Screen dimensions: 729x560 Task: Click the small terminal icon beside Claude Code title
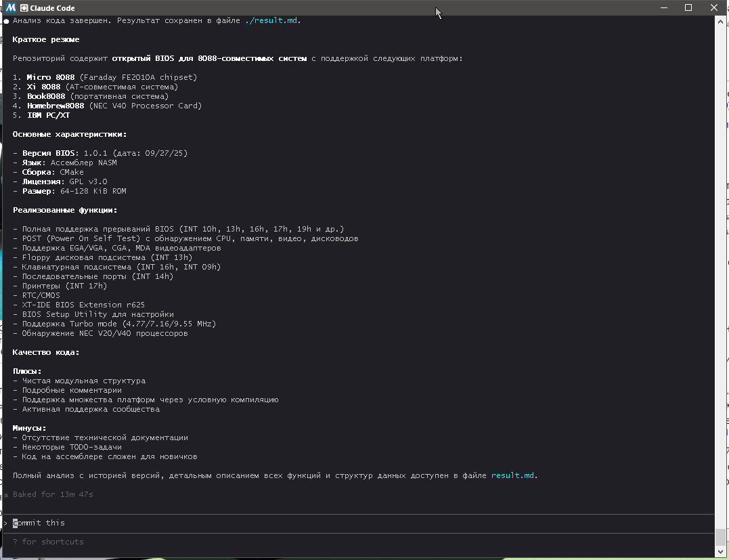pyautogui.click(x=24, y=8)
